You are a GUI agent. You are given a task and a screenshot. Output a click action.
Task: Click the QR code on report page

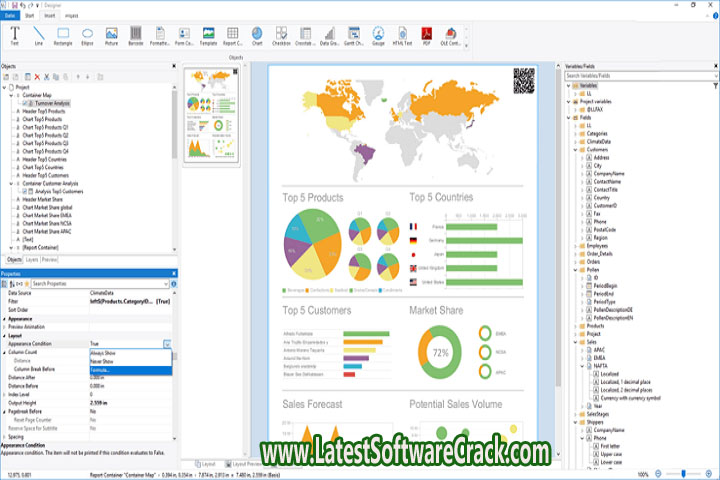coord(524,81)
